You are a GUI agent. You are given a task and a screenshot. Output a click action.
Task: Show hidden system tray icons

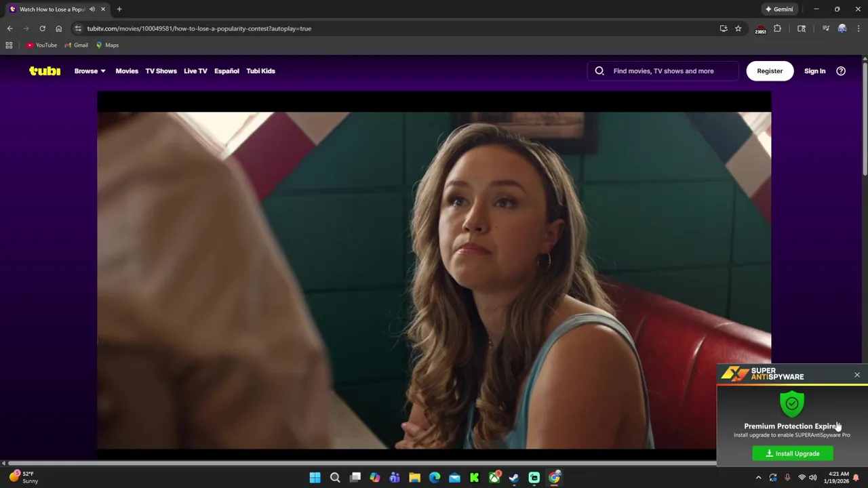(x=758, y=477)
